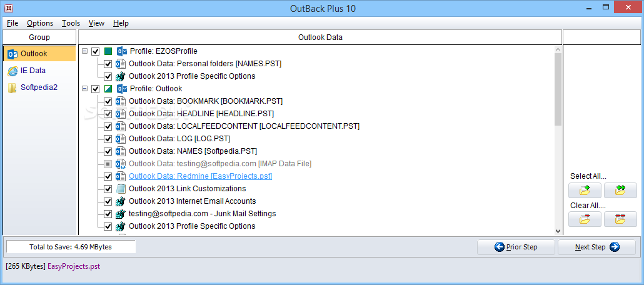Screen dimensions: 644x285
Task: Click registry icon of last Profile Specific Options
Action: 120,226
